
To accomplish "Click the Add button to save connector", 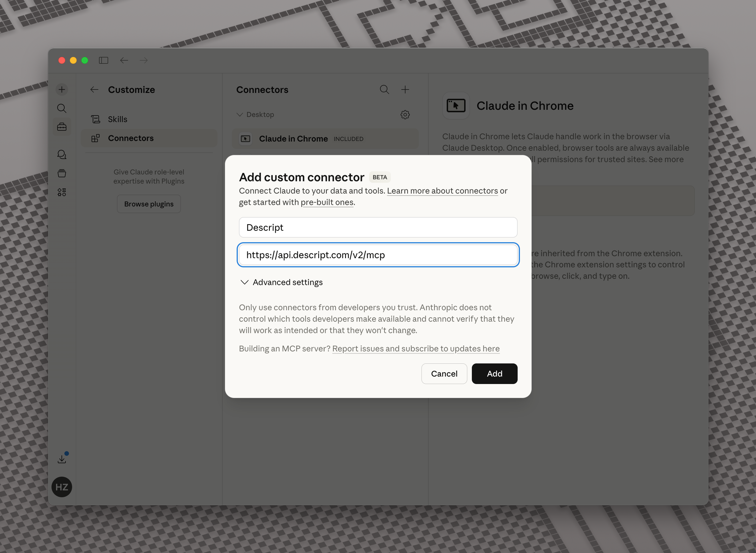I will pyautogui.click(x=494, y=374).
